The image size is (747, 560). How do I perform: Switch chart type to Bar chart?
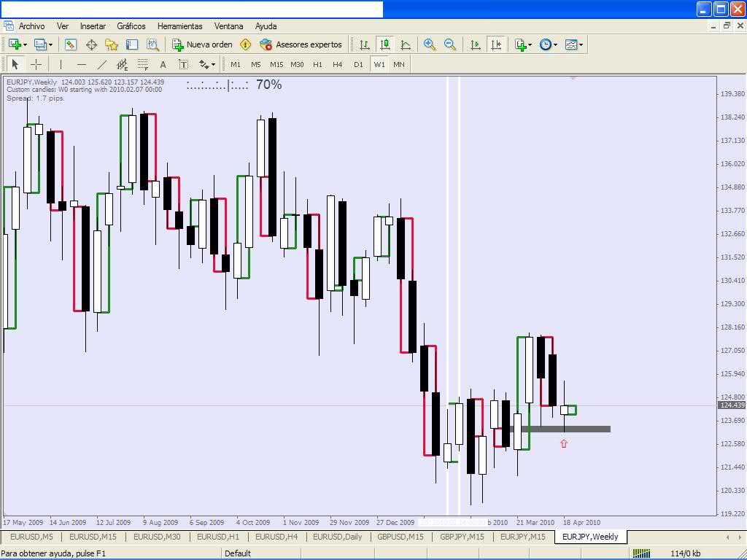tap(365, 44)
